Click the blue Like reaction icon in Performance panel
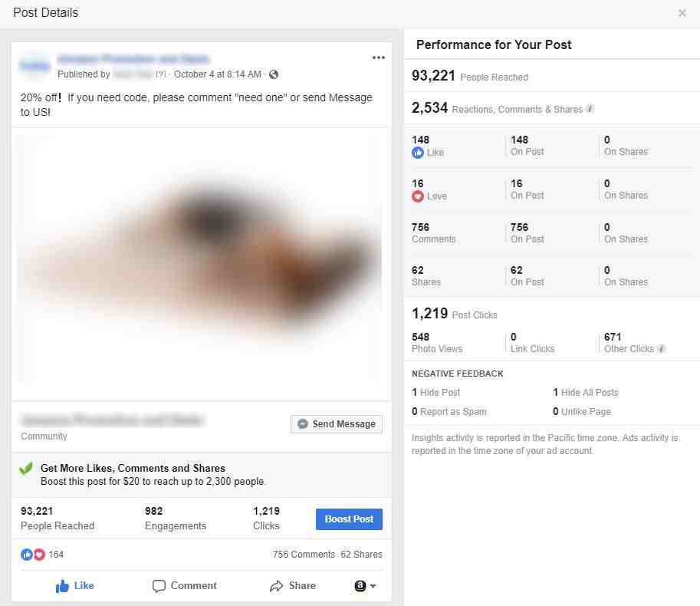This screenshot has width=700, height=606. pos(417,153)
